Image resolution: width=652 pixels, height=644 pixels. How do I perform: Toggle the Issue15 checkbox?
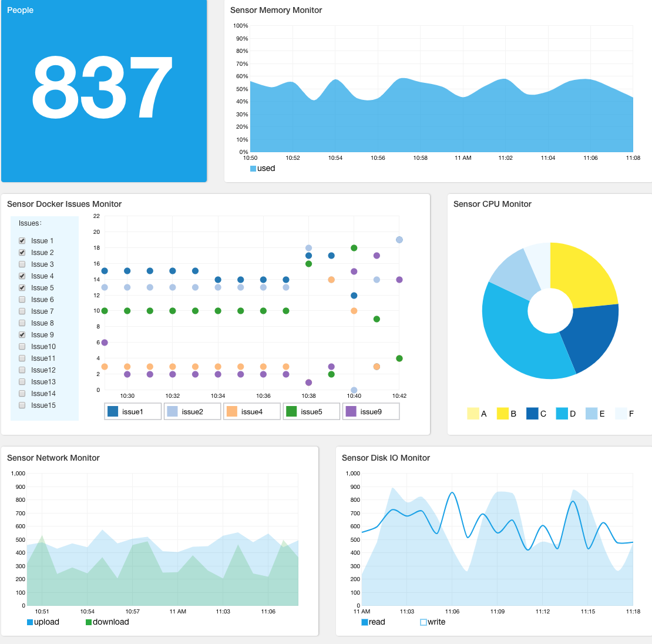tap(22, 405)
